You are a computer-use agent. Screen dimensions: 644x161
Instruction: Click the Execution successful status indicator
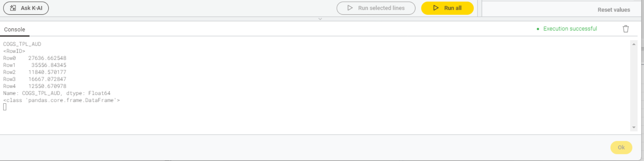(567, 29)
